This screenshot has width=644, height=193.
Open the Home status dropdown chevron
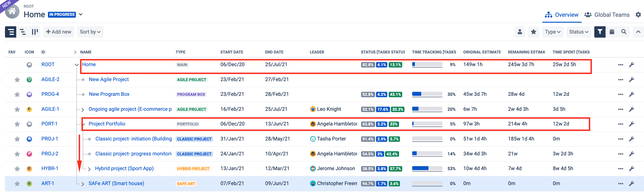click(x=80, y=14)
